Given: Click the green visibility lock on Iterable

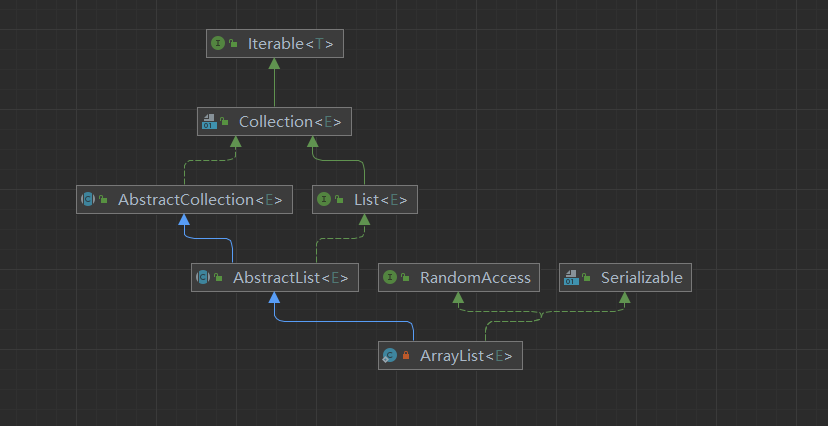Looking at the screenshot, I should (x=233, y=45).
